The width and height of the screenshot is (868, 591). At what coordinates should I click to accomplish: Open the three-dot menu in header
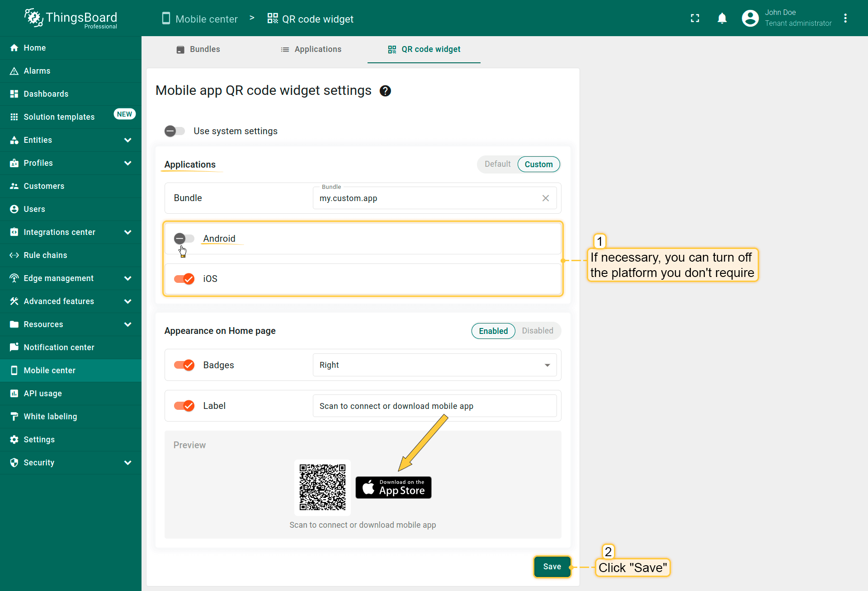pos(845,18)
